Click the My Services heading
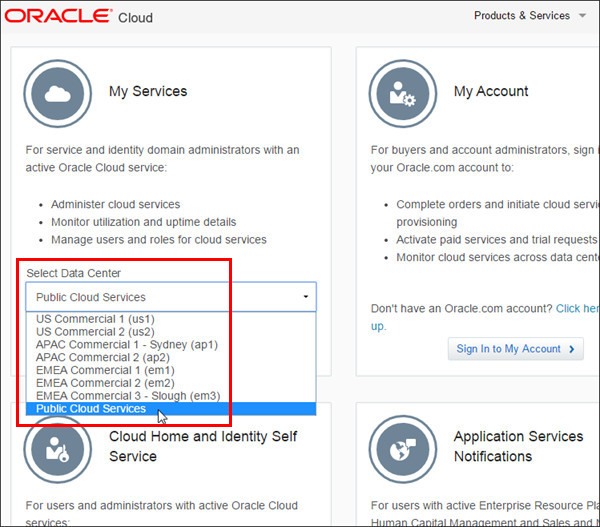Image resolution: width=600 pixels, height=527 pixels. coord(148,91)
